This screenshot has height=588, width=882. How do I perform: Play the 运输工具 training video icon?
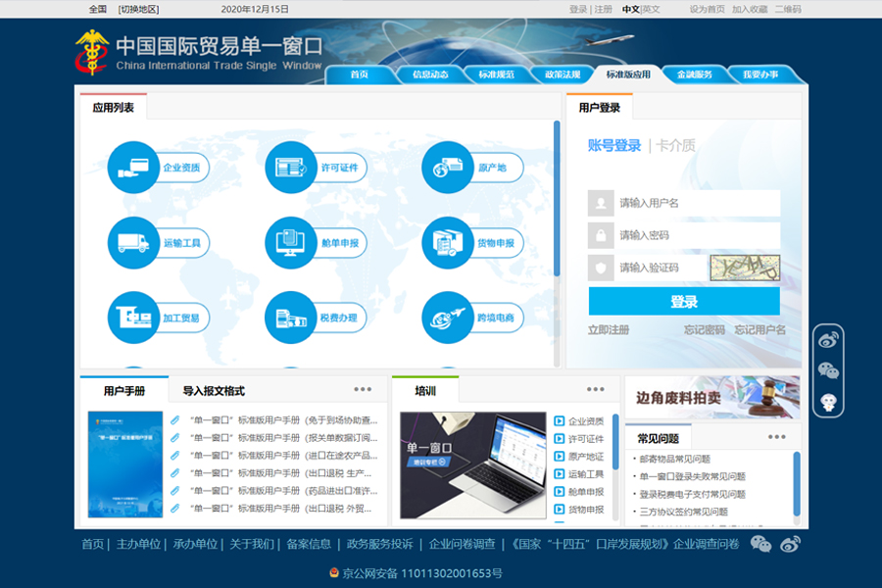click(560, 473)
